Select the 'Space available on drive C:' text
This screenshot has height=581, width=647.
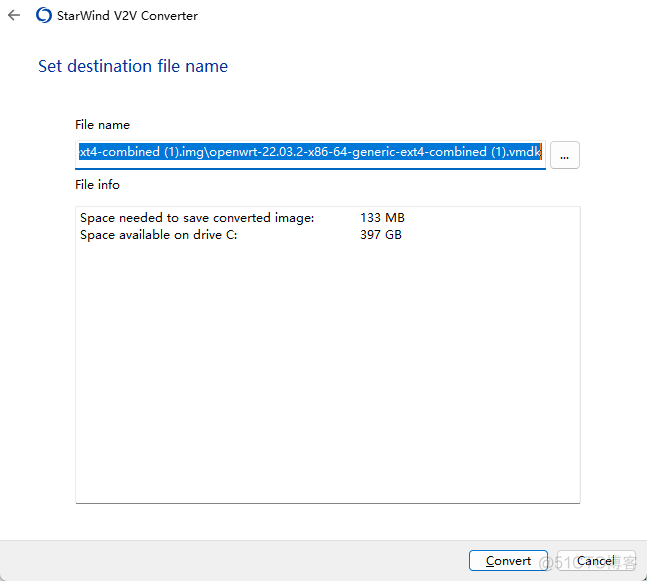coord(158,235)
